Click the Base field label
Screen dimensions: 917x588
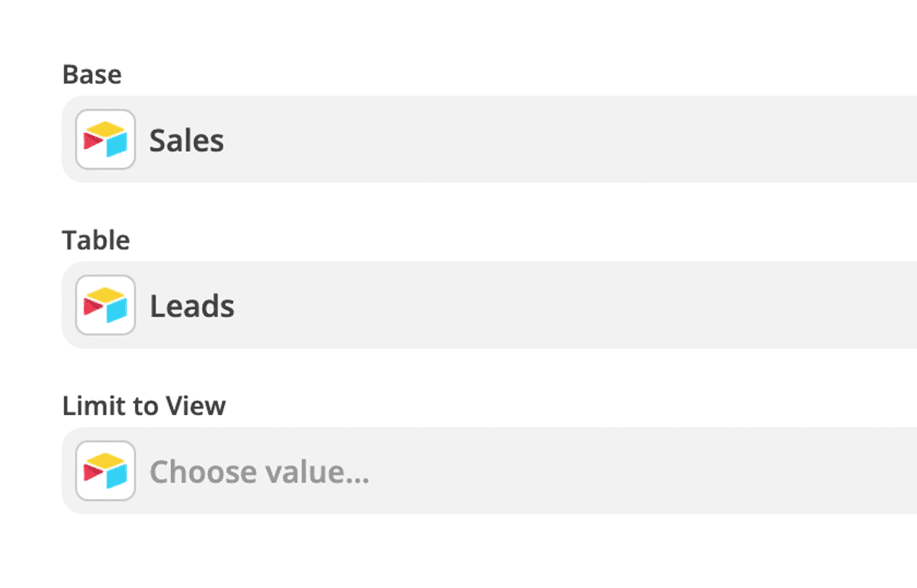click(92, 74)
